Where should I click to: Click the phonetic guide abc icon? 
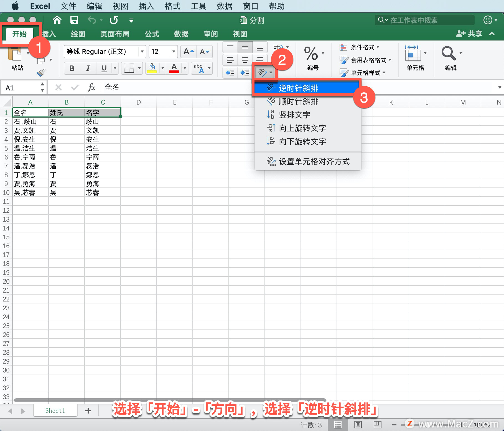tap(198, 68)
